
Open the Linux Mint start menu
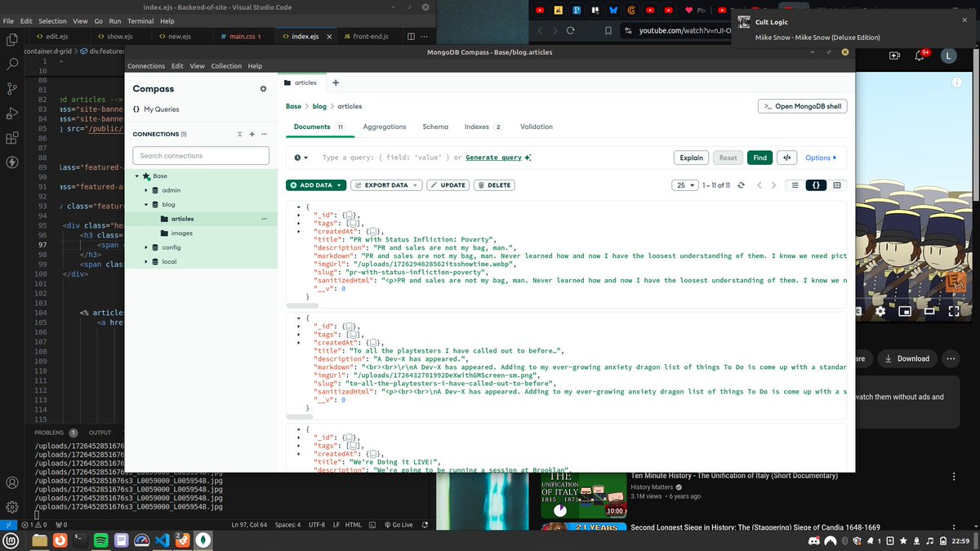[12, 540]
